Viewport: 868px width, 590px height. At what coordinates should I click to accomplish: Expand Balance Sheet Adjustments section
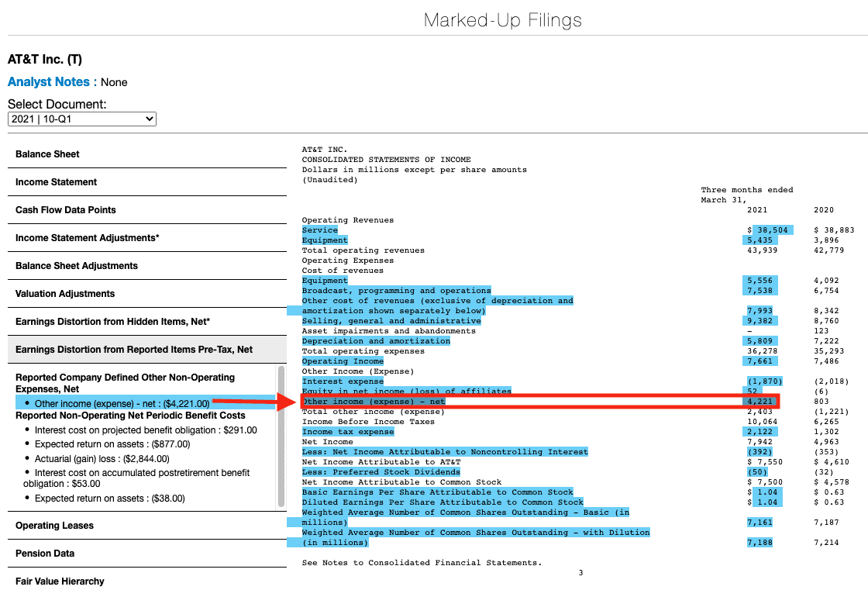coord(146,266)
